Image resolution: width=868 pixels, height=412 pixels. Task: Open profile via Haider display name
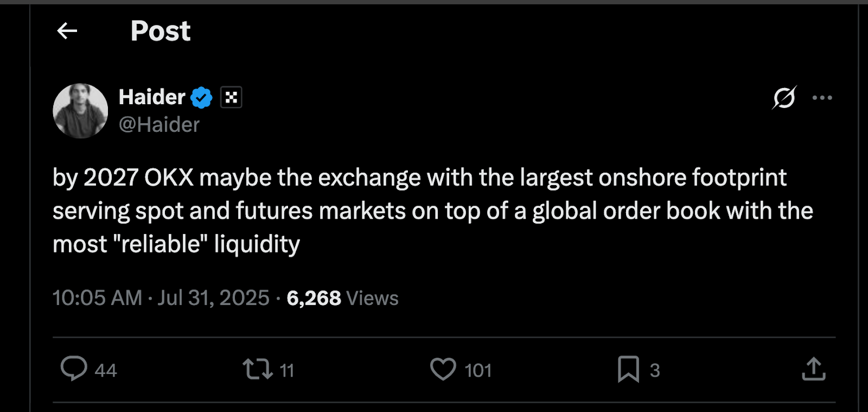click(x=152, y=97)
